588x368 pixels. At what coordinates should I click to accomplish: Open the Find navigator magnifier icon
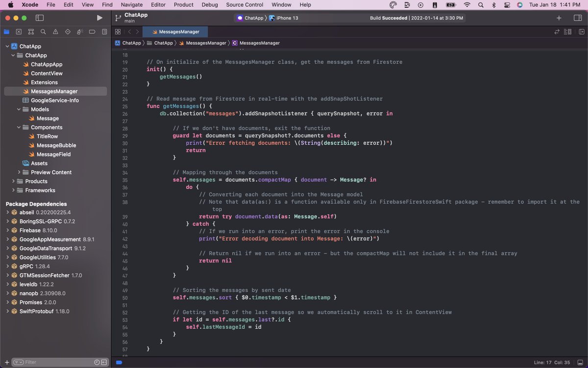43,31
